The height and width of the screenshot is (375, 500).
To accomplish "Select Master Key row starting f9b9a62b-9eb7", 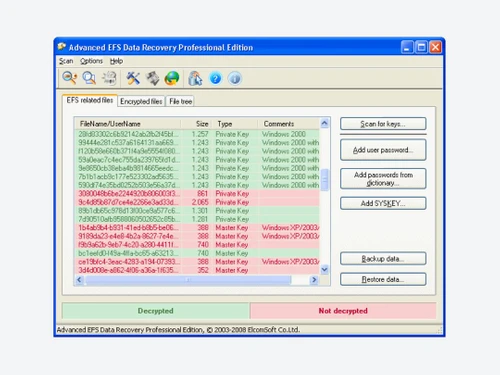I will click(x=197, y=245).
